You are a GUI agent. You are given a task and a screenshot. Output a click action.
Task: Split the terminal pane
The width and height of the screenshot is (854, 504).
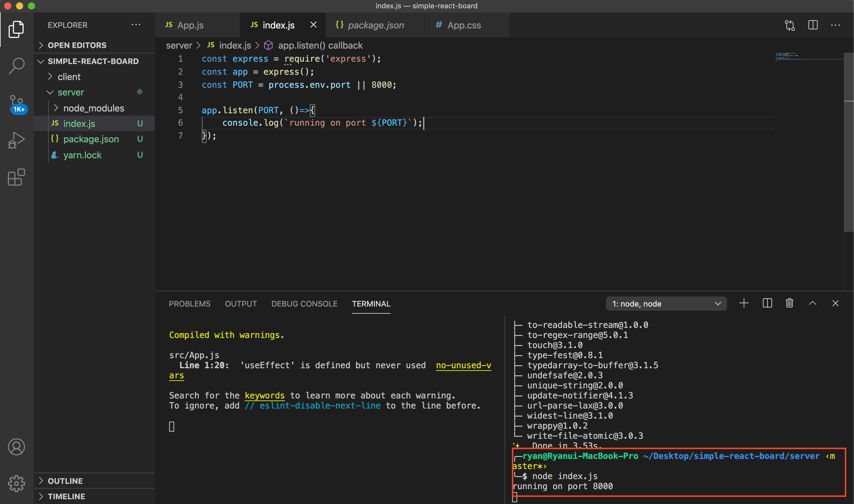767,303
